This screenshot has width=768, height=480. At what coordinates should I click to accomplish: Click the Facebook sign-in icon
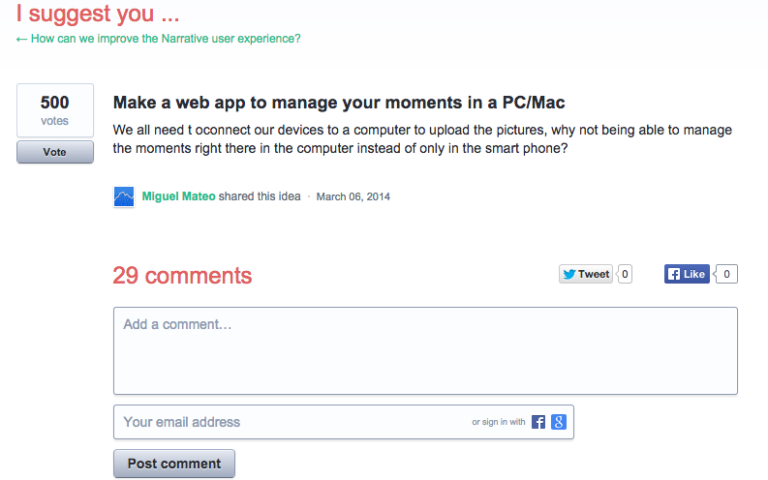pos(538,422)
